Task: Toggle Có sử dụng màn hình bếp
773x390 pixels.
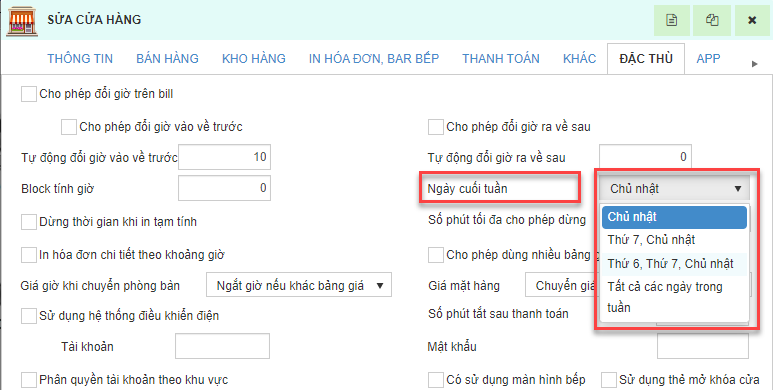Action: pyautogui.click(x=436, y=380)
